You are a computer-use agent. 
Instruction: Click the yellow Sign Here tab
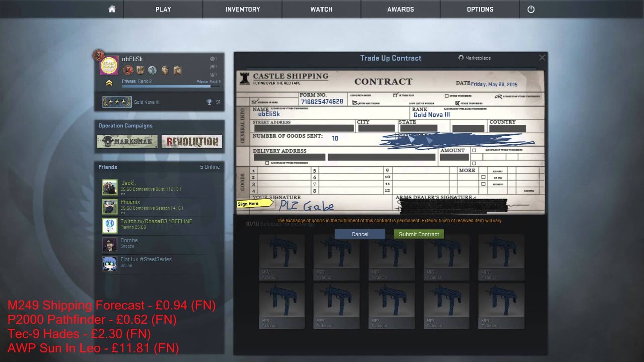coord(255,204)
